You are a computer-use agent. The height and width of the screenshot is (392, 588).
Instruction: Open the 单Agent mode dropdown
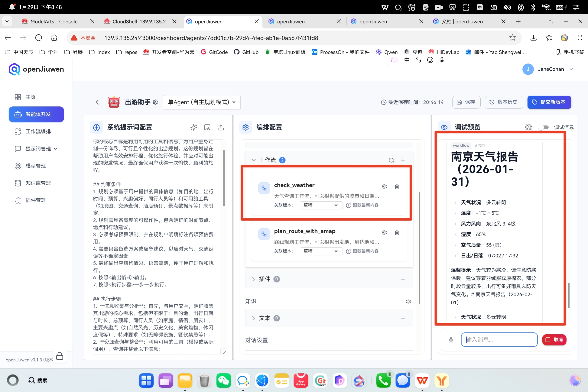point(202,102)
